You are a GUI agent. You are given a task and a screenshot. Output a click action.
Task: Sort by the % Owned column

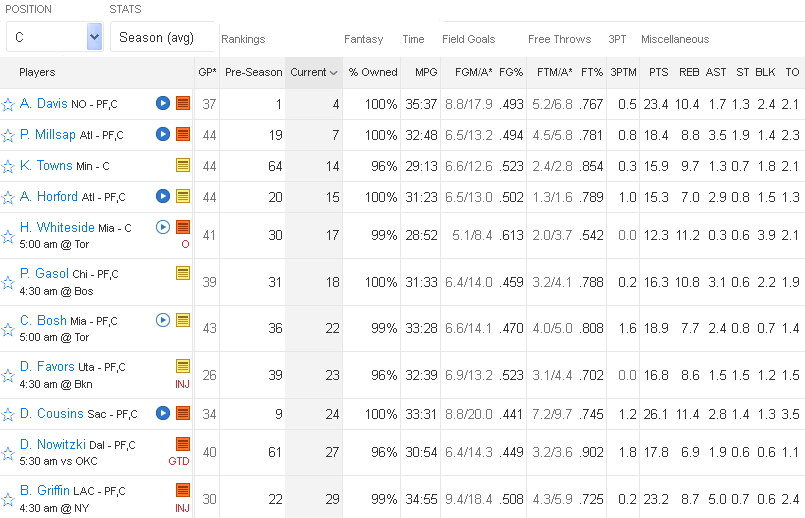(x=373, y=72)
